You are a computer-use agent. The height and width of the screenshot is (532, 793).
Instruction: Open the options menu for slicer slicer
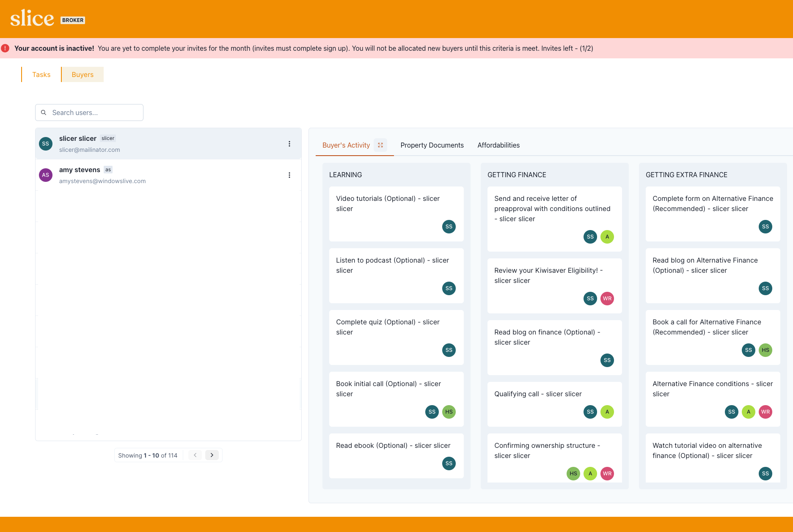click(289, 144)
